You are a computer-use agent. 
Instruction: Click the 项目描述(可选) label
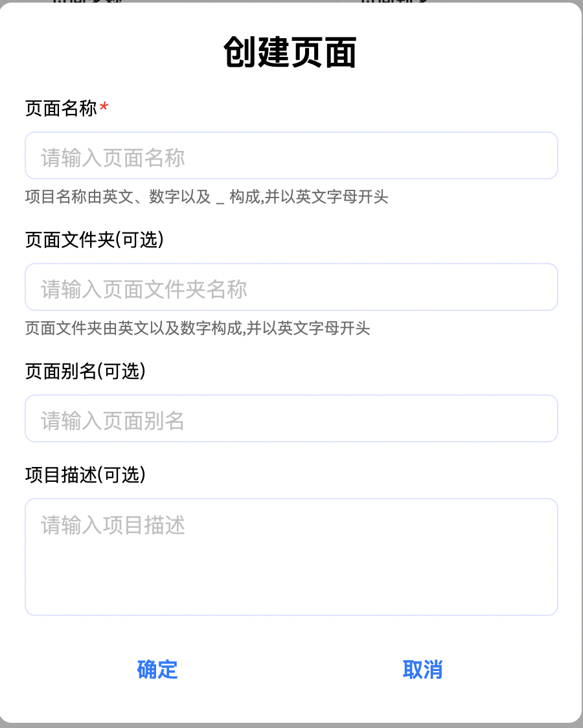coord(85,475)
